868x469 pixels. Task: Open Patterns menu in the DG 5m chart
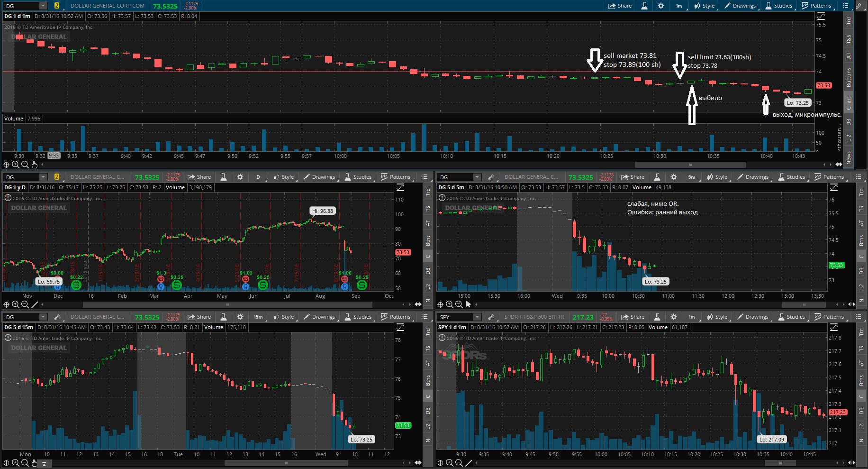(829, 177)
